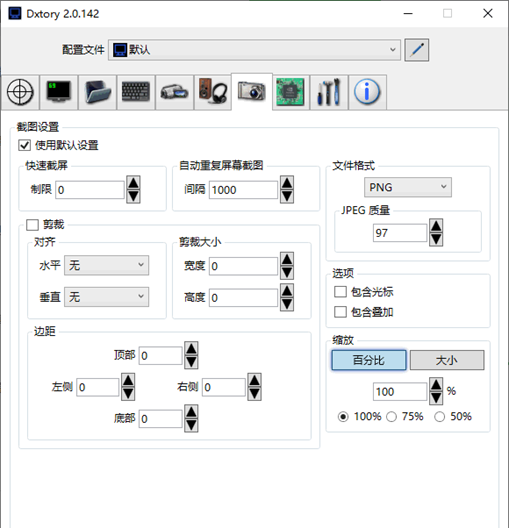Image resolution: width=509 pixels, height=528 pixels.
Task: Decrease the JPEG 质量 value
Action: pos(436,239)
